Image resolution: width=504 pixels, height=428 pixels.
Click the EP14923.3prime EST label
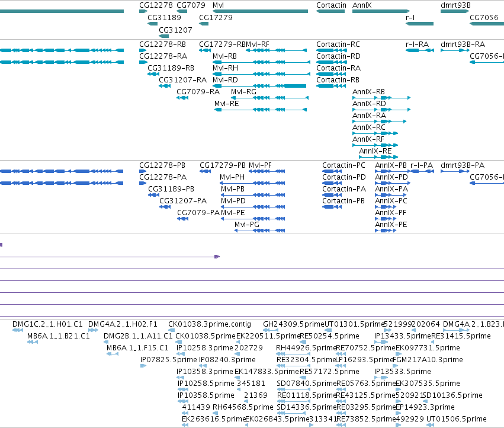tap(425, 407)
